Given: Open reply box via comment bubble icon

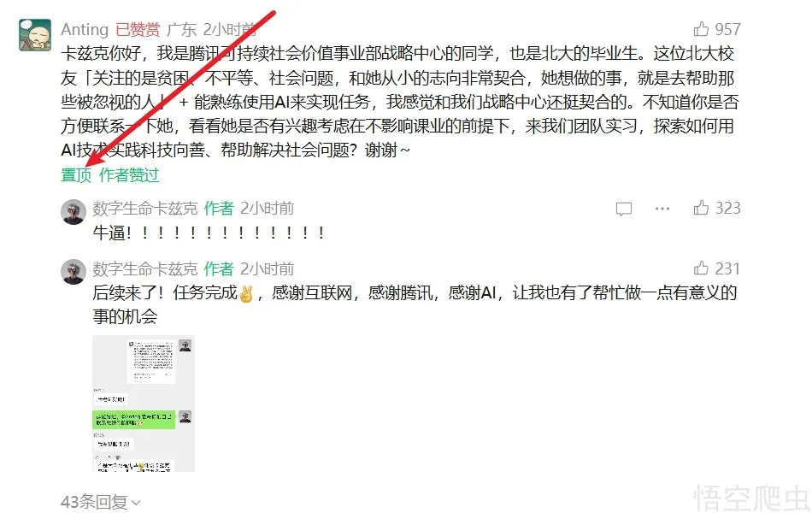Looking at the screenshot, I should [623, 209].
